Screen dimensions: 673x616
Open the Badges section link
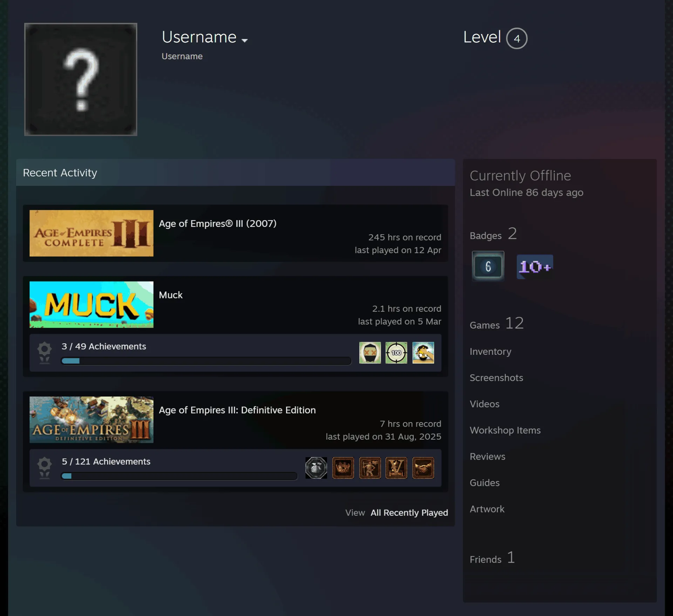(x=493, y=234)
